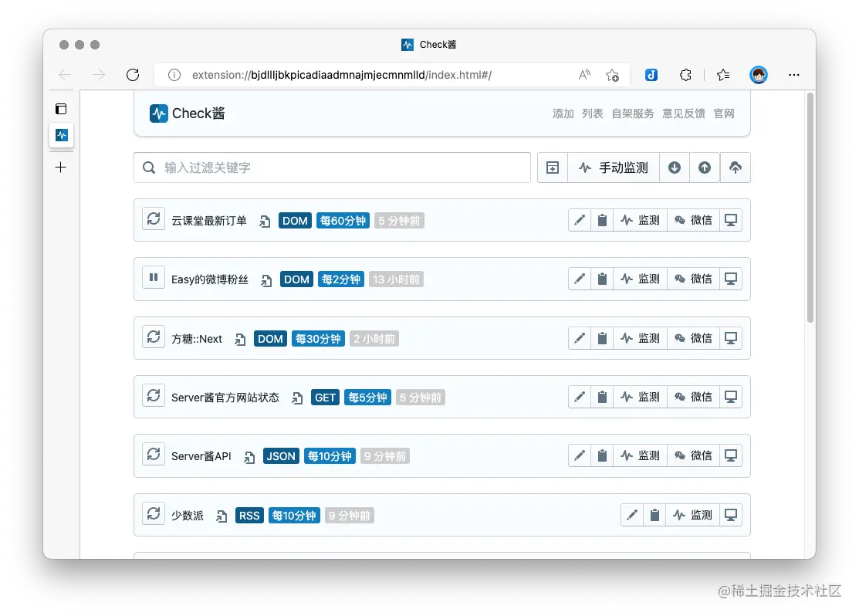Toggle the refresh status for 少数派

pyautogui.click(x=154, y=513)
